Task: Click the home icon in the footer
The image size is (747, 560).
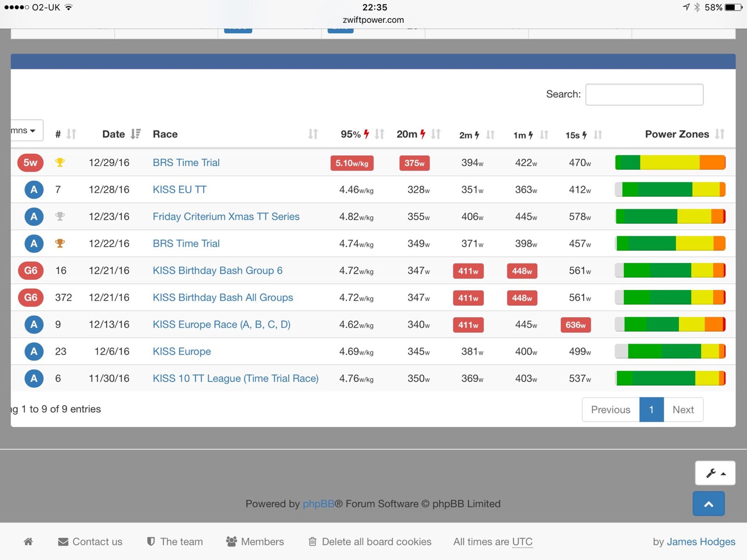Action: tap(28, 542)
